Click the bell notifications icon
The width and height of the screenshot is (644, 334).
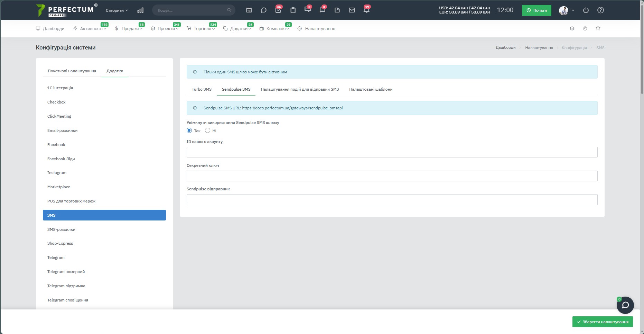[366, 10]
